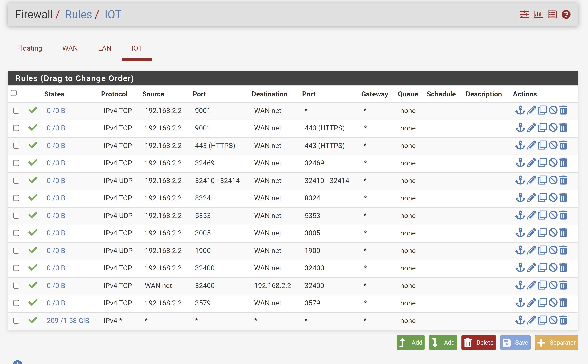Open Rules breadcrumb link
This screenshot has width=588, height=364.
point(78,14)
